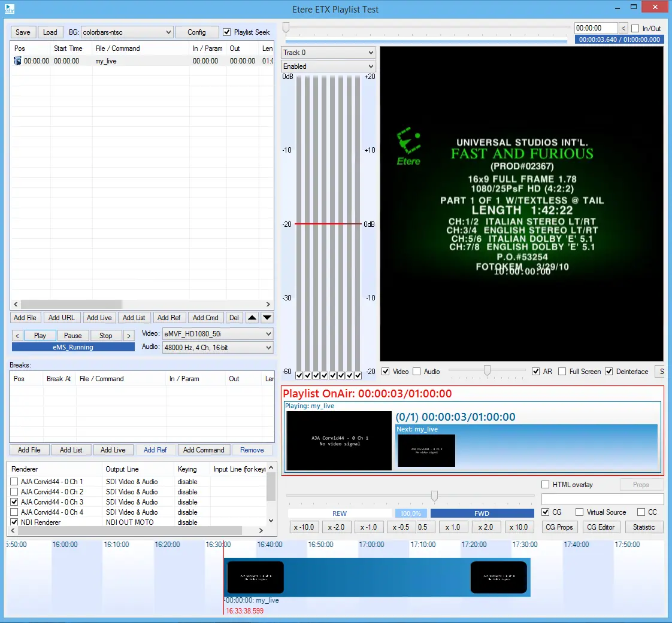The width and height of the screenshot is (672, 623).
Task: Click the move item up arrow button
Action: (253, 318)
